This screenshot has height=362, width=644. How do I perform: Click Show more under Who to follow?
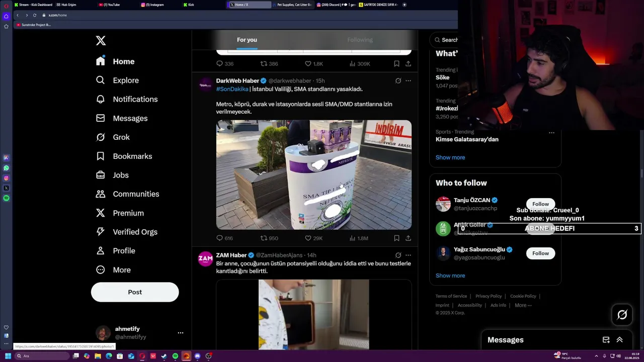tap(450, 276)
